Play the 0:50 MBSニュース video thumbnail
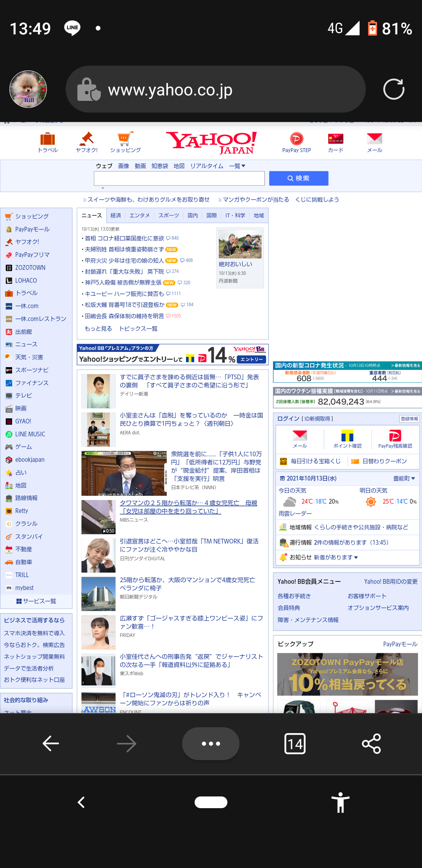Screen dimensions: 422x868 (x=98, y=517)
